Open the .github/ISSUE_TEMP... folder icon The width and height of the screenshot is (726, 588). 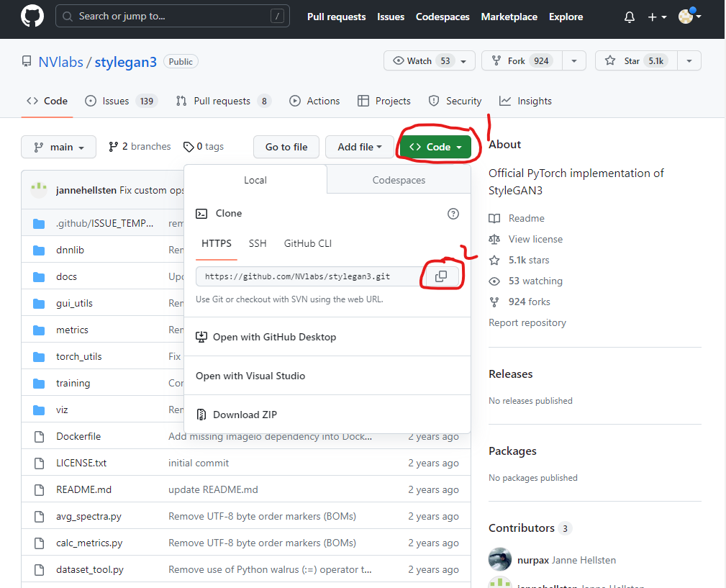39,224
